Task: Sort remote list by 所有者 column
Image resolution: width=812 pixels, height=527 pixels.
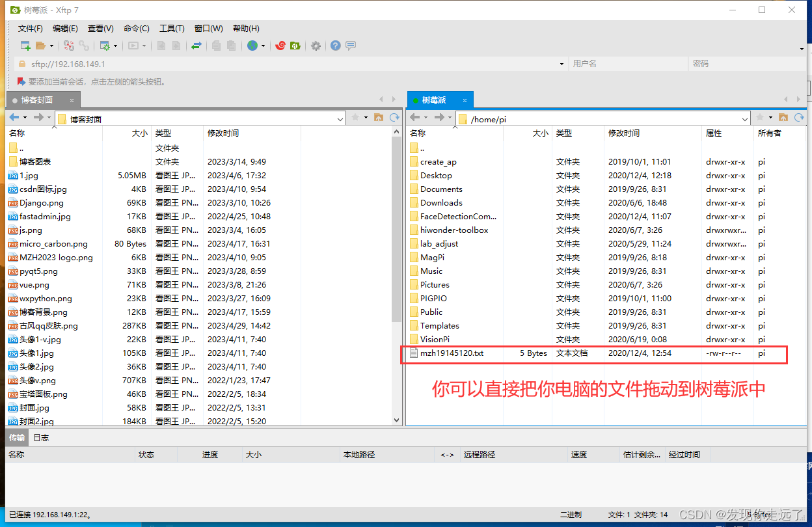Action: click(x=780, y=133)
